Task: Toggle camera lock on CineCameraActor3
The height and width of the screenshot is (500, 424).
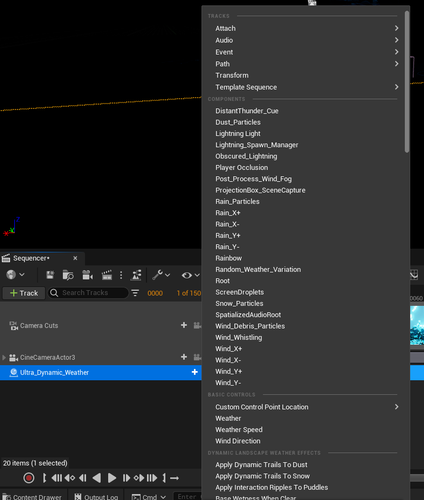Action: (197, 357)
